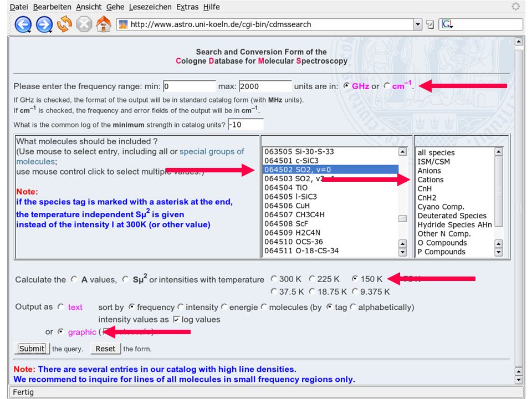The width and height of the screenshot is (532, 399).
Task: Select the Sμ² radio button
Action: (126, 279)
